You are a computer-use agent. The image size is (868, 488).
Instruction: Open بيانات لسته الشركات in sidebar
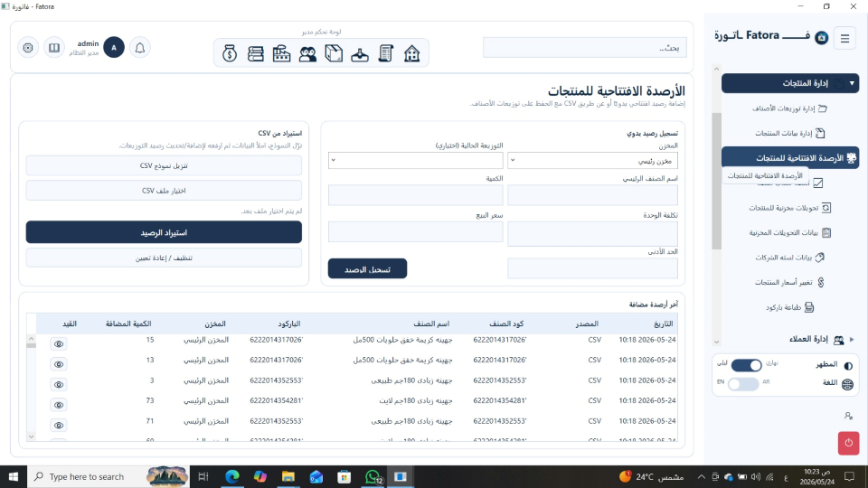click(790, 258)
